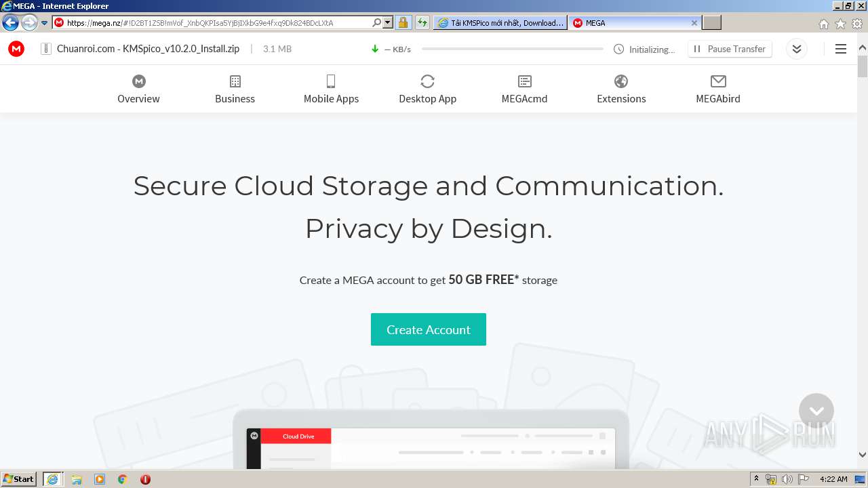Click the Secure Cloud Storage headline

click(x=429, y=186)
